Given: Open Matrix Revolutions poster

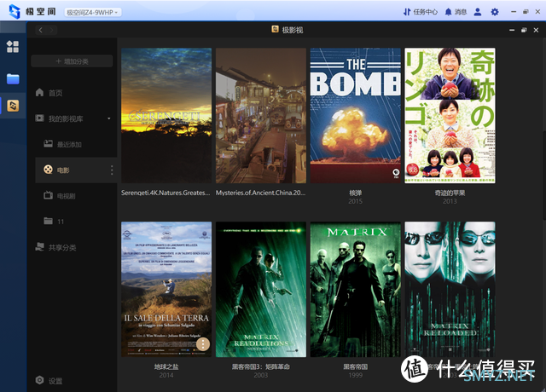Looking at the screenshot, I should 261,289.
